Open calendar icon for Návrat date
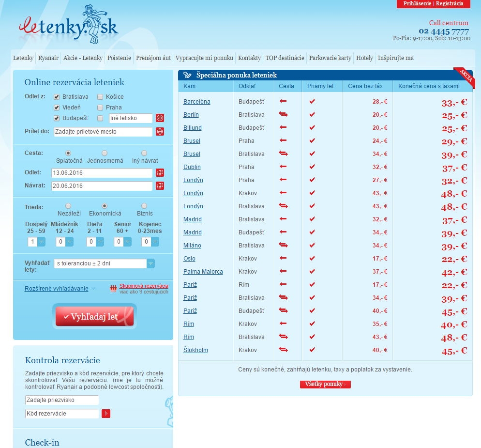481x448 pixels. click(x=160, y=185)
